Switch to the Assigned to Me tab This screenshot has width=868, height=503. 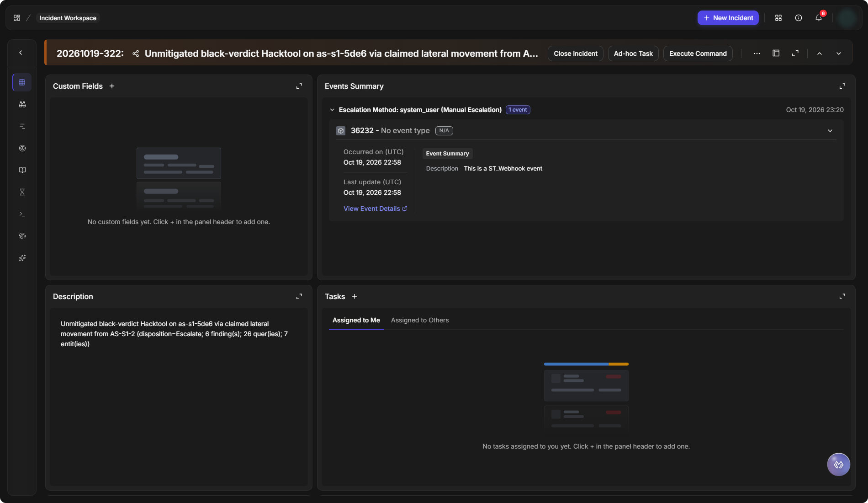pos(356,320)
